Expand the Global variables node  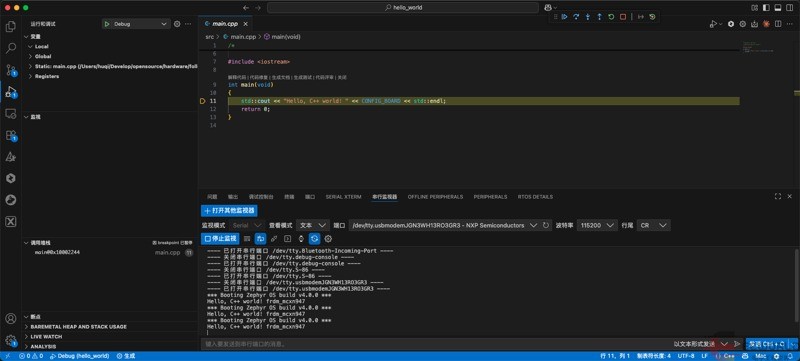[x=43, y=57]
